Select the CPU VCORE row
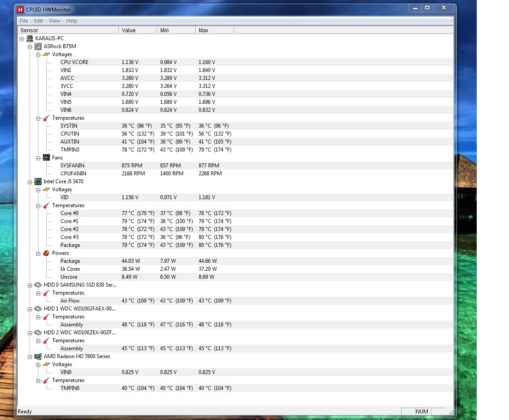 pos(256,62)
